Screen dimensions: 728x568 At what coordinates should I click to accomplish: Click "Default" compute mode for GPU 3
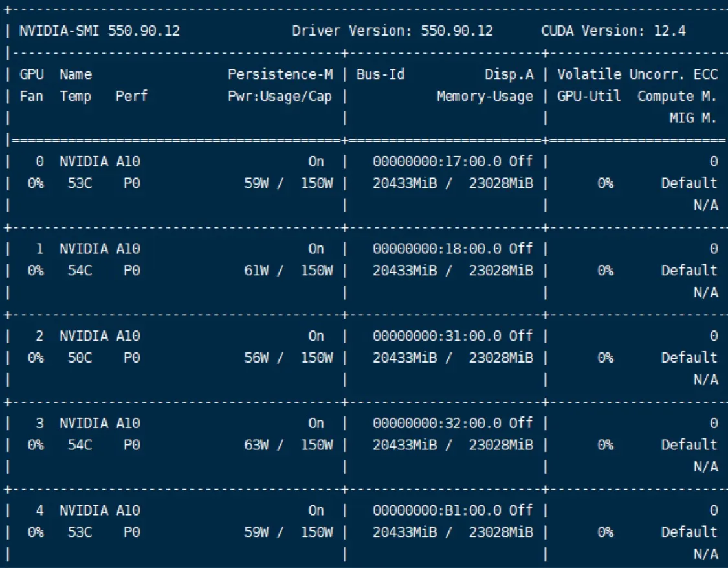click(x=689, y=446)
